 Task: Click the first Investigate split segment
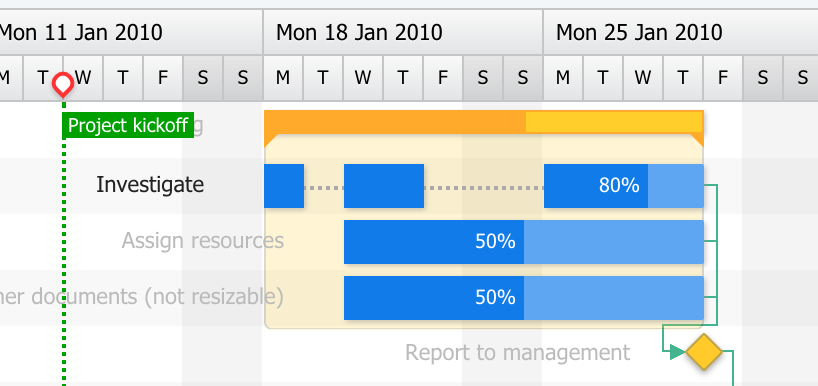click(x=284, y=186)
